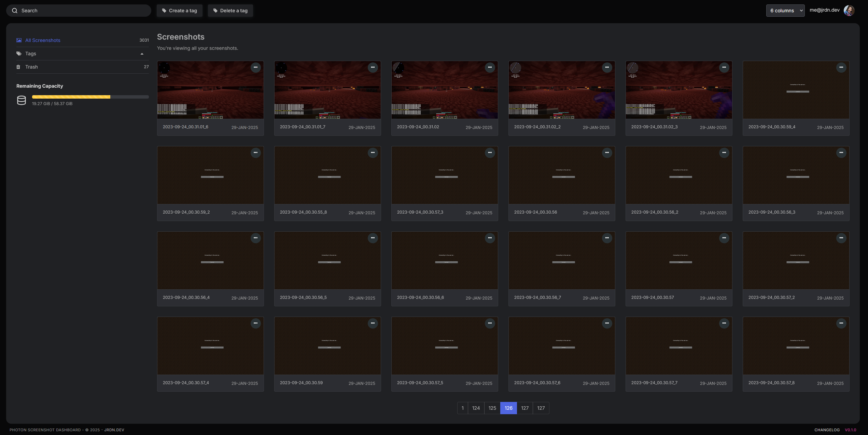Viewport: 868px width, 435px height.
Task: Open three-dot menu for 2023-09-24_00.30.57_8
Action: (841, 323)
